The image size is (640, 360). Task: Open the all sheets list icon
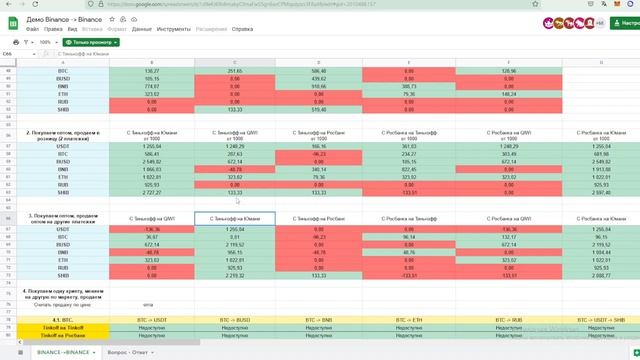(20, 352)
